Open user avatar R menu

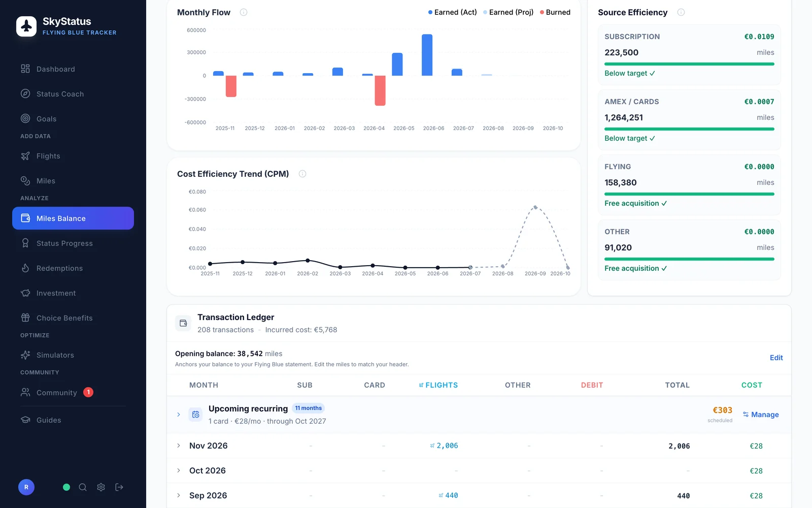(x=26, y=487)
